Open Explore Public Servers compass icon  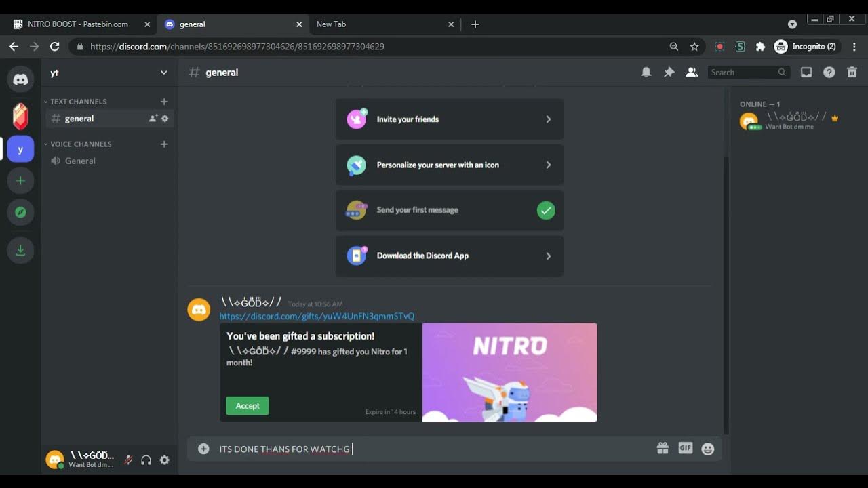pyautogui.click(x=20, y=212)
